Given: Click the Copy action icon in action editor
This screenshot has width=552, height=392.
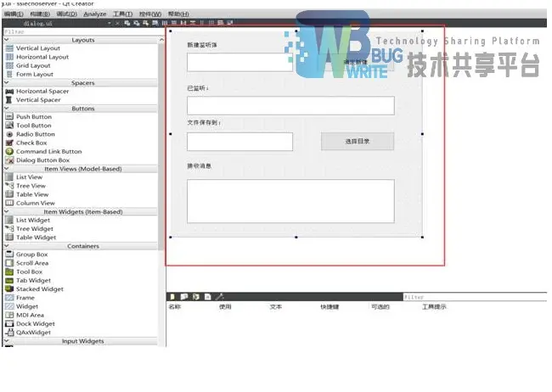Looking at the screenshot, I should click(184, 297).
